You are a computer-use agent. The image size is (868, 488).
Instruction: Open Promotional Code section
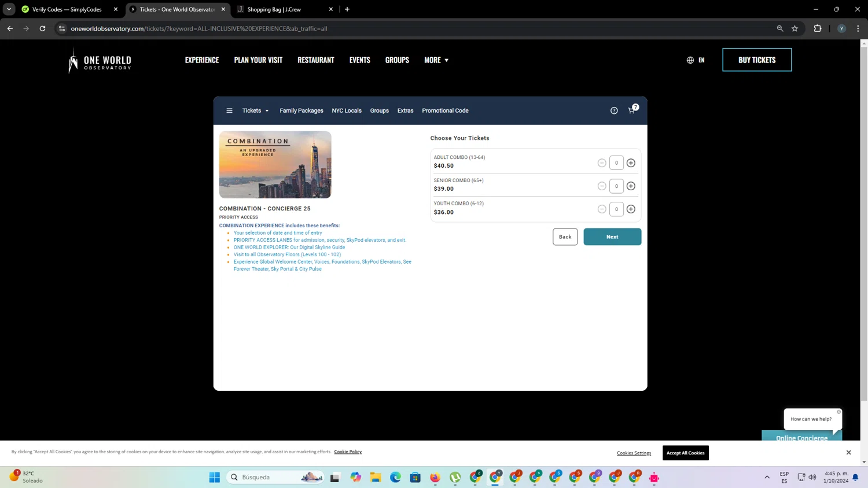click(x=445, y=110)
